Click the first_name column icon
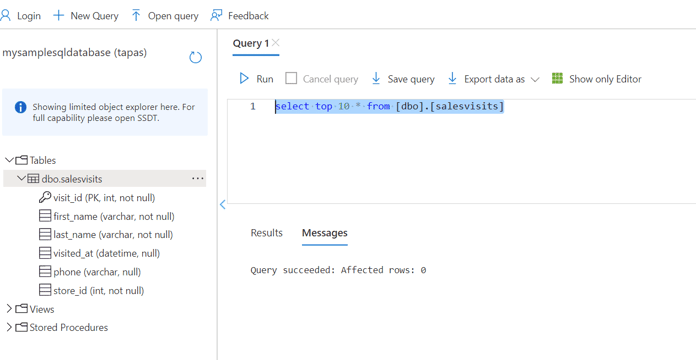 pyautogui.click(x=45, y=216)
